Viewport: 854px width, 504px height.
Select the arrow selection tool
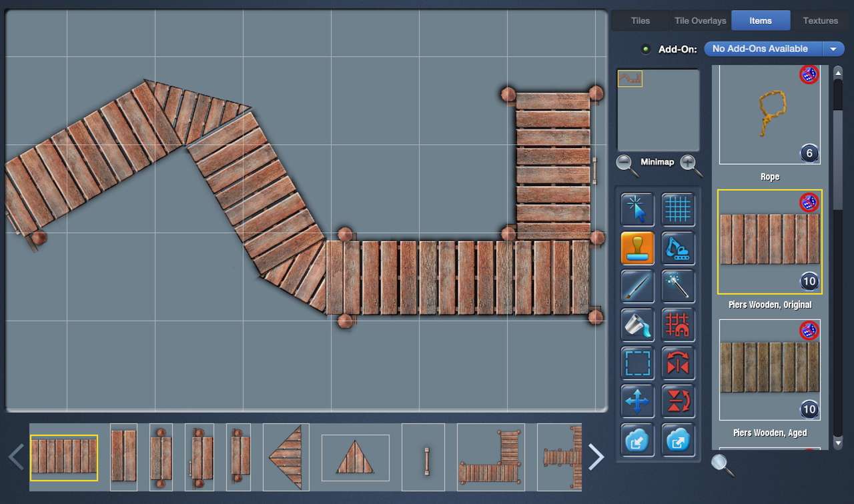pos(636,209)
